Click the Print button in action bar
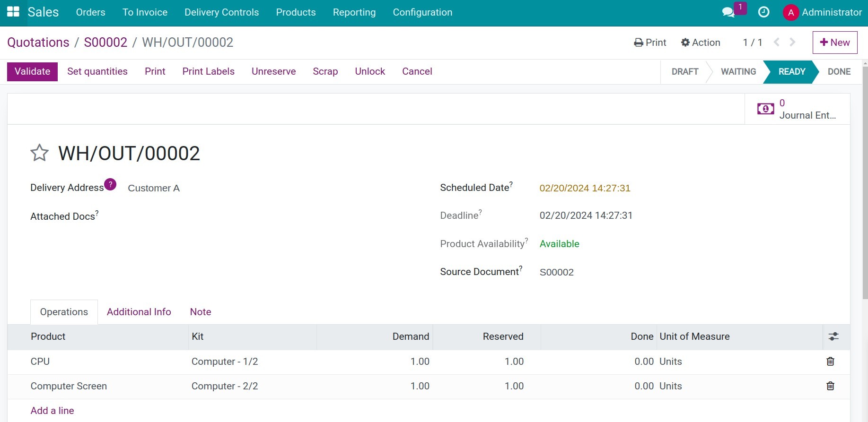This screenshot has height=422, width=868. [155, 72]
